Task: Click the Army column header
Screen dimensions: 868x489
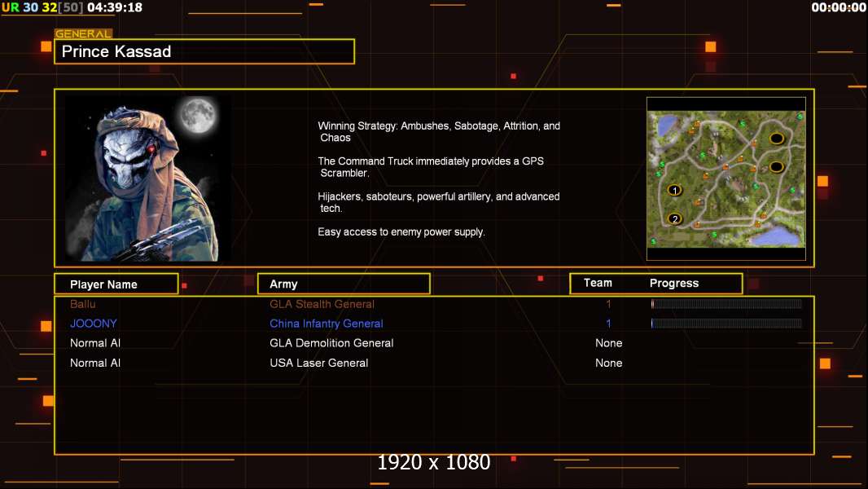Action: point(344,284)
